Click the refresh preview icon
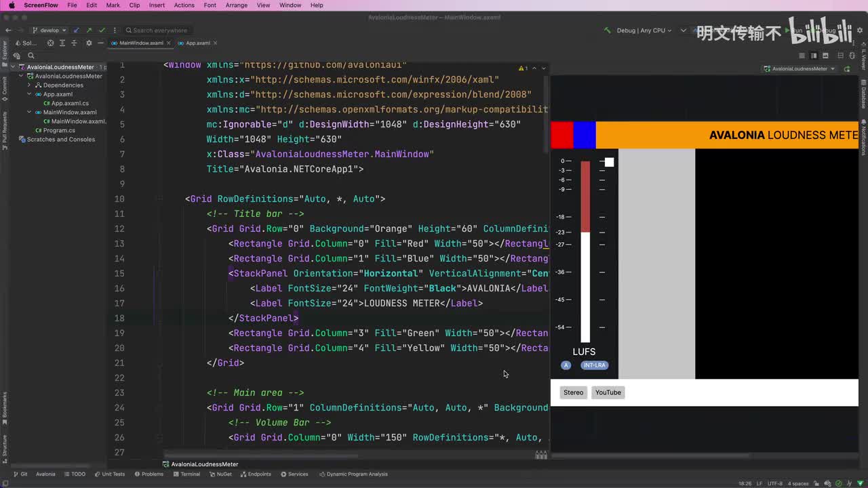The width and height of the screenshot is (868, 488). pos(847,68)
